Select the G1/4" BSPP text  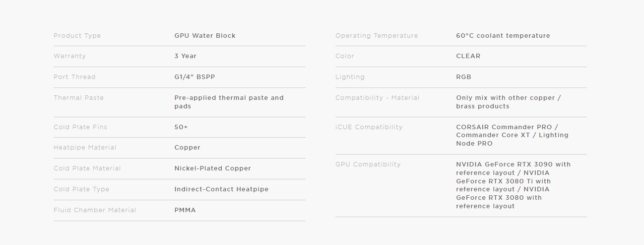coord(194,77)
